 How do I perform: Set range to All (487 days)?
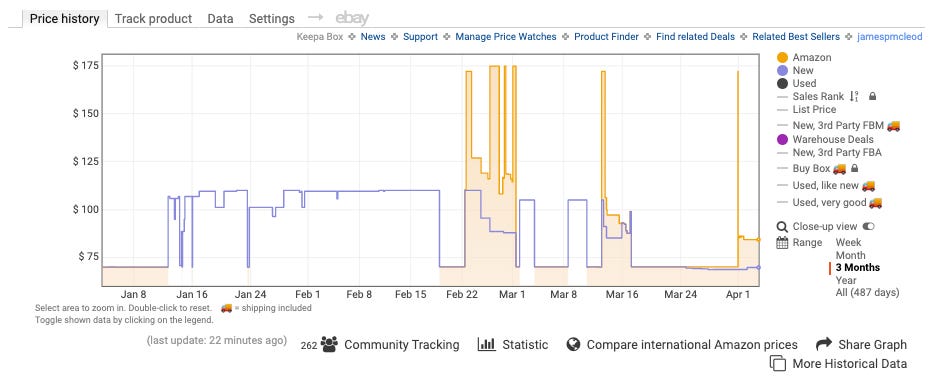click(868, 293)
